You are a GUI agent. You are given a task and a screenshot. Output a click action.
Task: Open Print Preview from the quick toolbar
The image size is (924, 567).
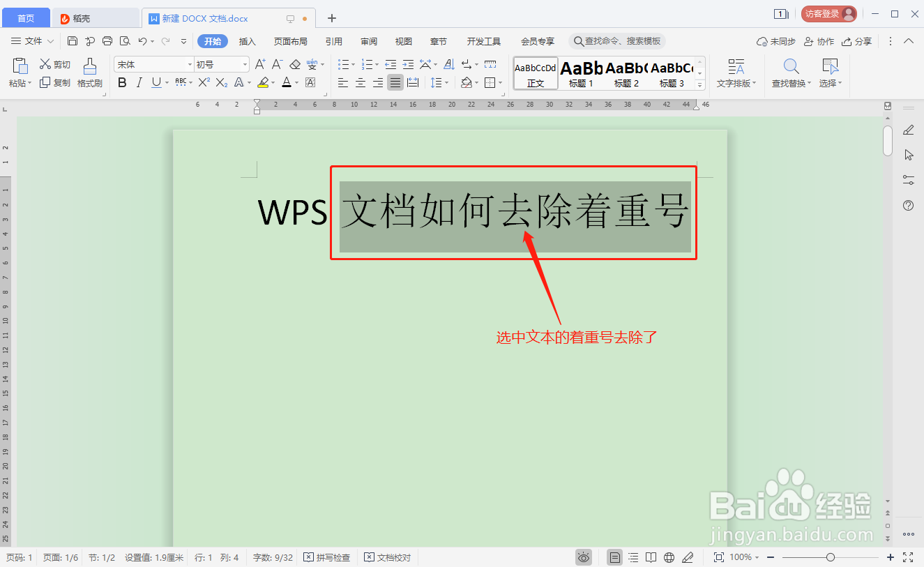tap(125, 41)
